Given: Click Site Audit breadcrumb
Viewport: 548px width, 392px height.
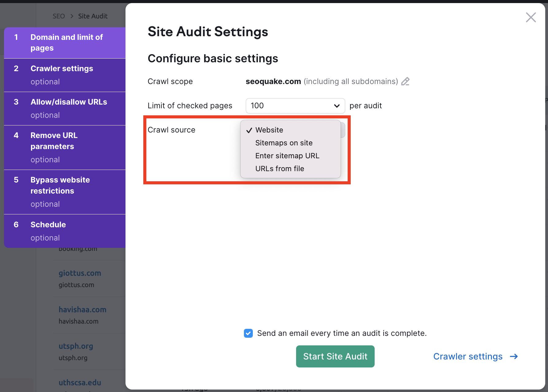Looking at the screenshot, I should coord(93,16).
